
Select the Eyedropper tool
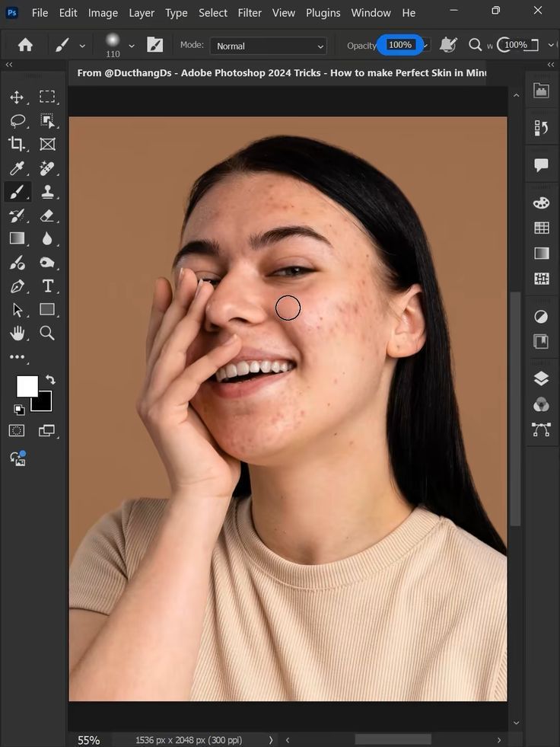[17, 168]
